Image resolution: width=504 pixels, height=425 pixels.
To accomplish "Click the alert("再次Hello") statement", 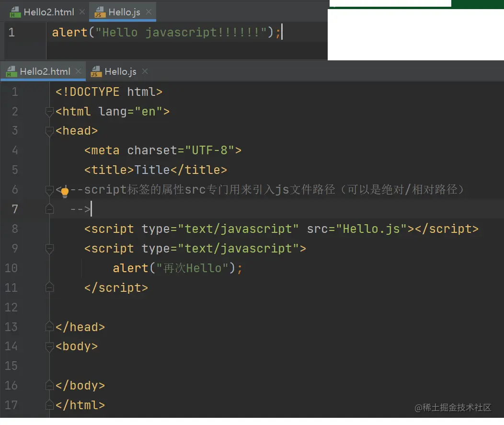I will [177, 268].
